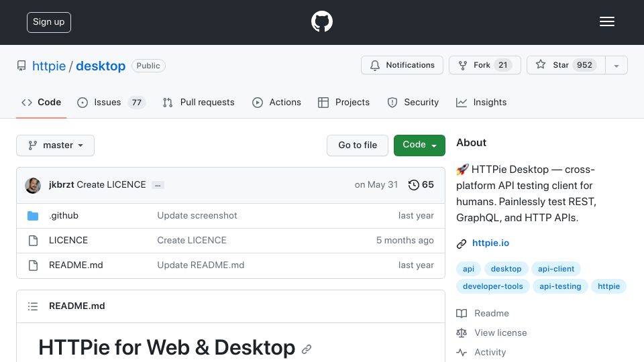Click the on May 31 date
The height and width of the screenshot is (362, 644).
pyautogui.click(x=376, y=185)
